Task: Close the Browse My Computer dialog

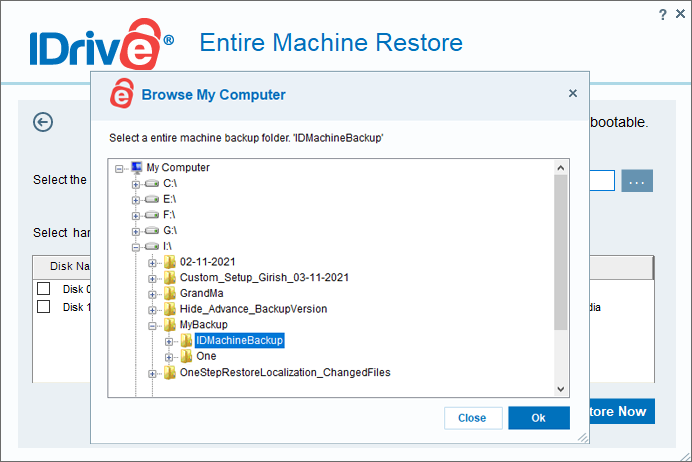Action: click(573, 93)
